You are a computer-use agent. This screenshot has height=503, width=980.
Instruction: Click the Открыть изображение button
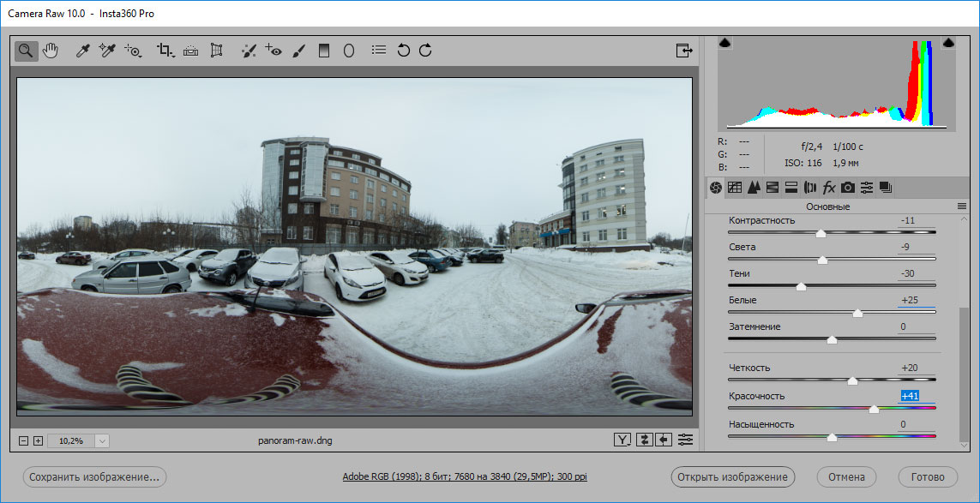click(732, 476)
